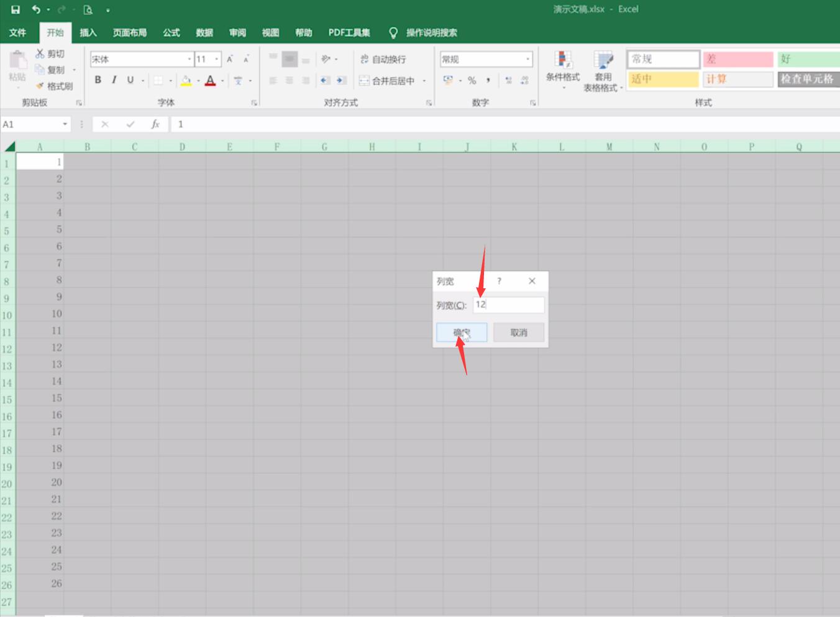Click the increase decimal icon
840x617 pixels.
(508, 80)
